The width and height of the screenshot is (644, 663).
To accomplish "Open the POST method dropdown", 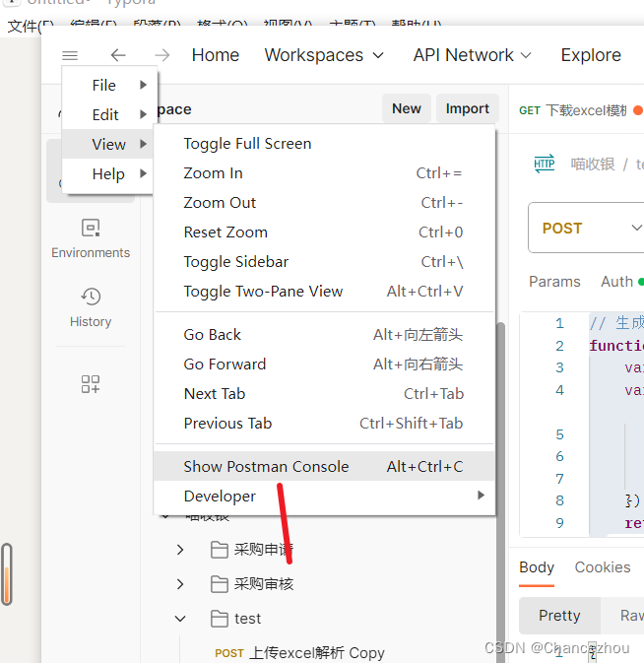I will point(587,228).
